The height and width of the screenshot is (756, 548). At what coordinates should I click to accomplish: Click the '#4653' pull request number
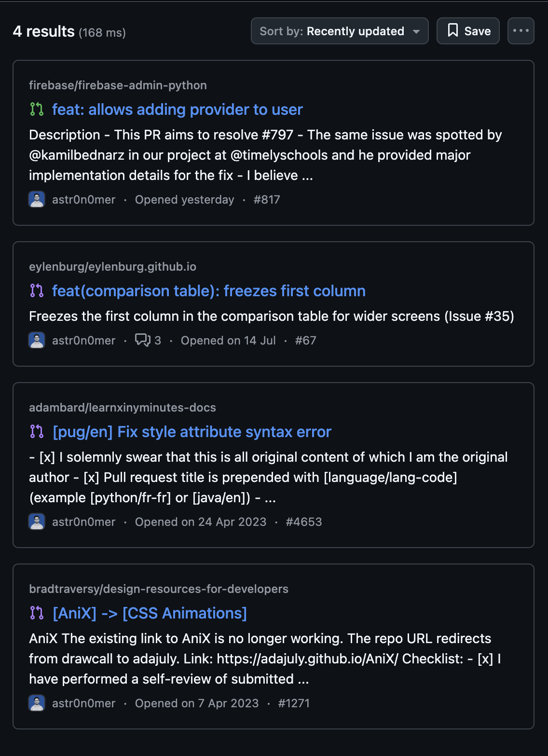tap(304, 522)
